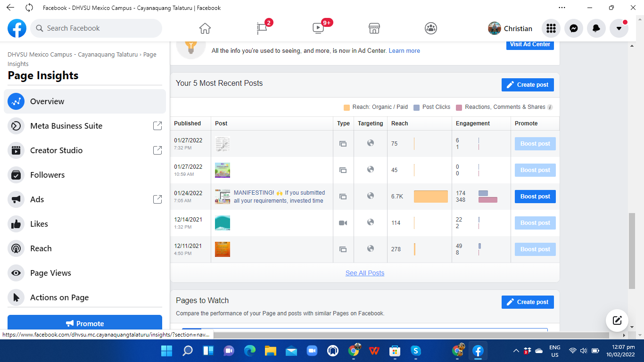The width and height of the screenshot is (644, 362).
Task: Open Creator Studio from sidebar
Action: pyautogui.click(x=85, y=150)
